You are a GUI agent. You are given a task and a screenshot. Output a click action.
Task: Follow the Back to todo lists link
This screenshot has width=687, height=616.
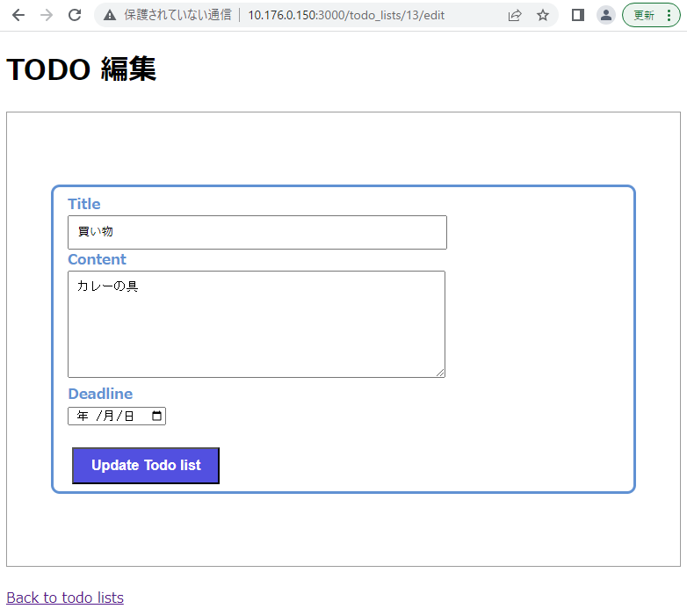pos(65,598)
